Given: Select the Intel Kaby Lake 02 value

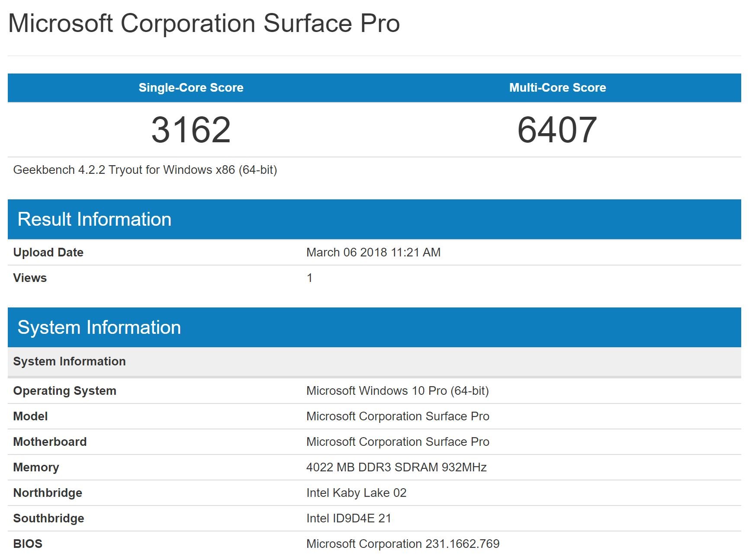Looking at the screenshot, I should coord(357,493).
